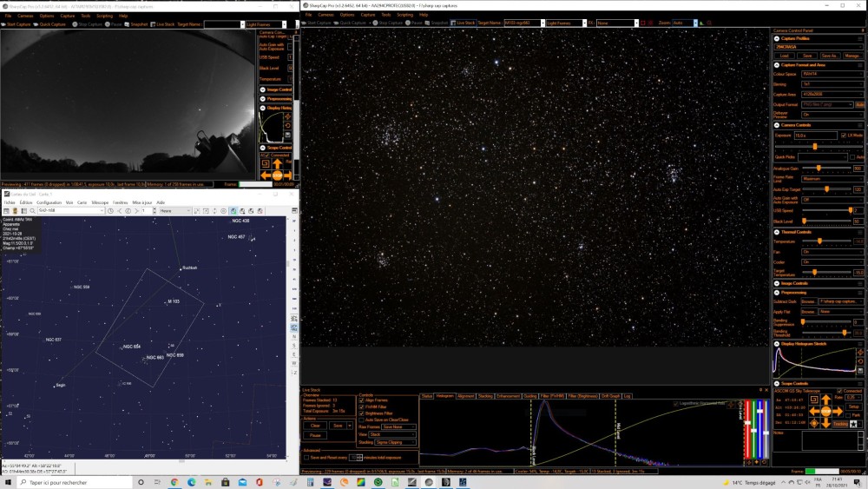868x489 pixels.
Task: Click the clock icon in Cartes du Ciel toolbar
Action: pyautogui.click(x=110, y=211)
